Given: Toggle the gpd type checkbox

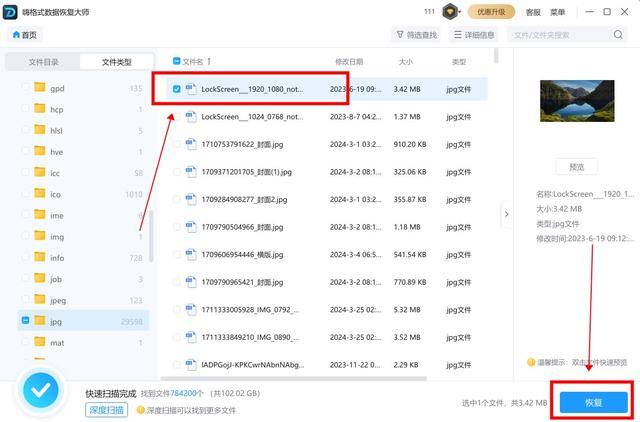Looking at the screenshot, I should click(25, 87).
